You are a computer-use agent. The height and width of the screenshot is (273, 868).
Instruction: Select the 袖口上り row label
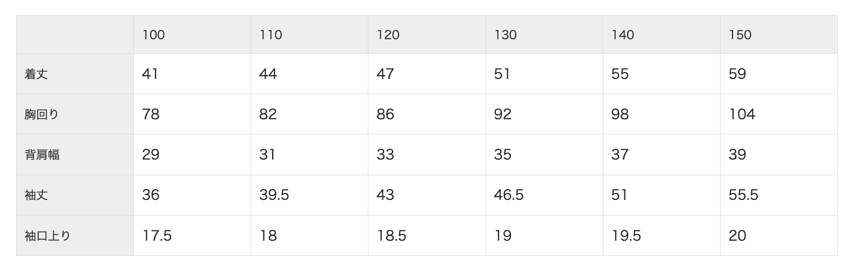click(47, 235)
